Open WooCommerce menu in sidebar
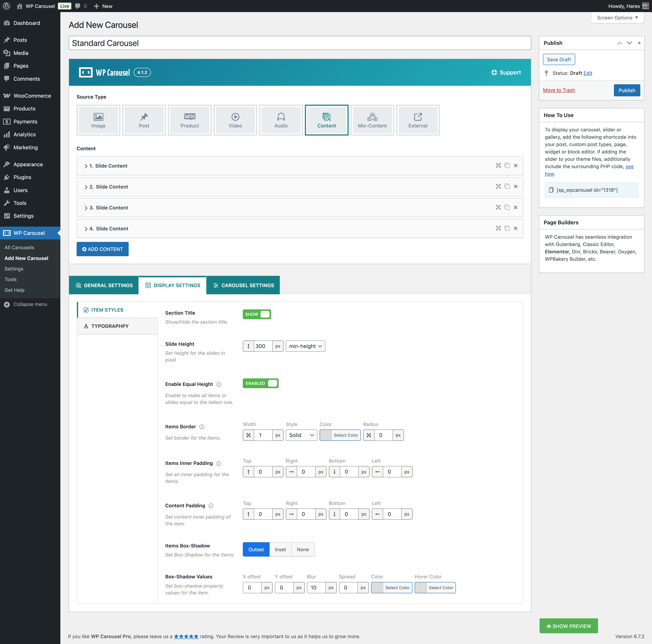 (x=30, y=96)
